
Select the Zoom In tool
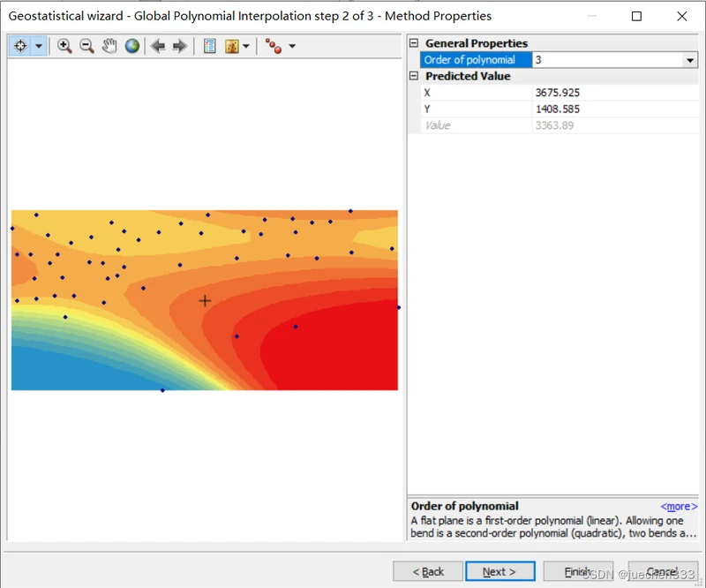pos(64,46)
